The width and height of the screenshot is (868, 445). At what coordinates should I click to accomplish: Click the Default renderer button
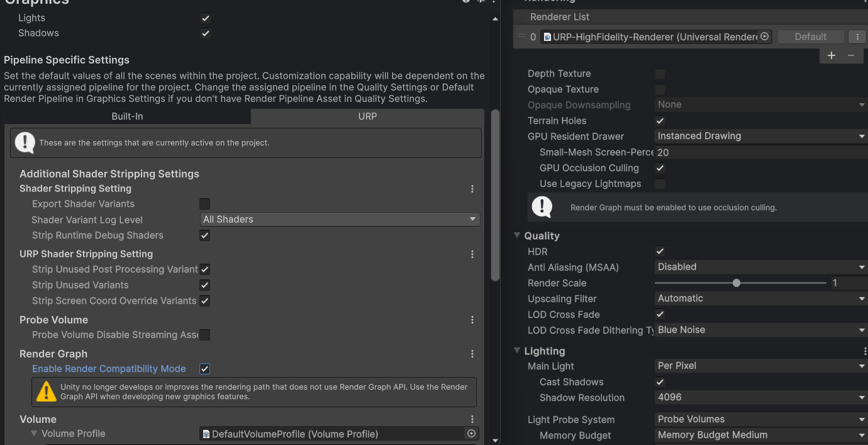(x=810, y=37)
